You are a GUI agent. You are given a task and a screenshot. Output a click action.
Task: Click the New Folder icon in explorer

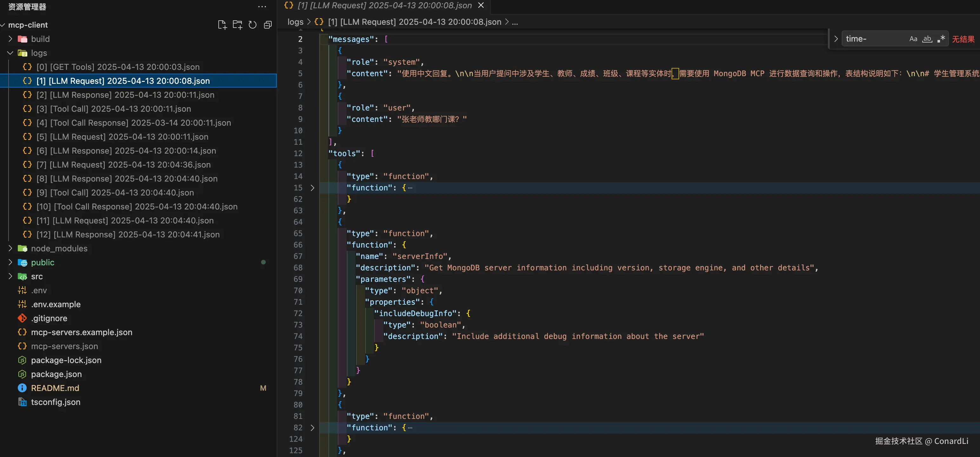pos(237,25)
